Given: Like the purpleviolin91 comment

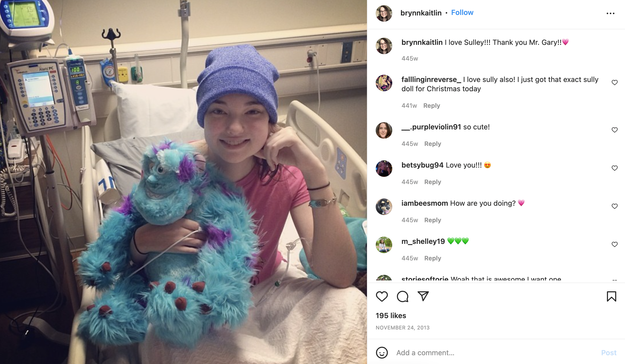Looking at the screenshot, I should point(615,130).
